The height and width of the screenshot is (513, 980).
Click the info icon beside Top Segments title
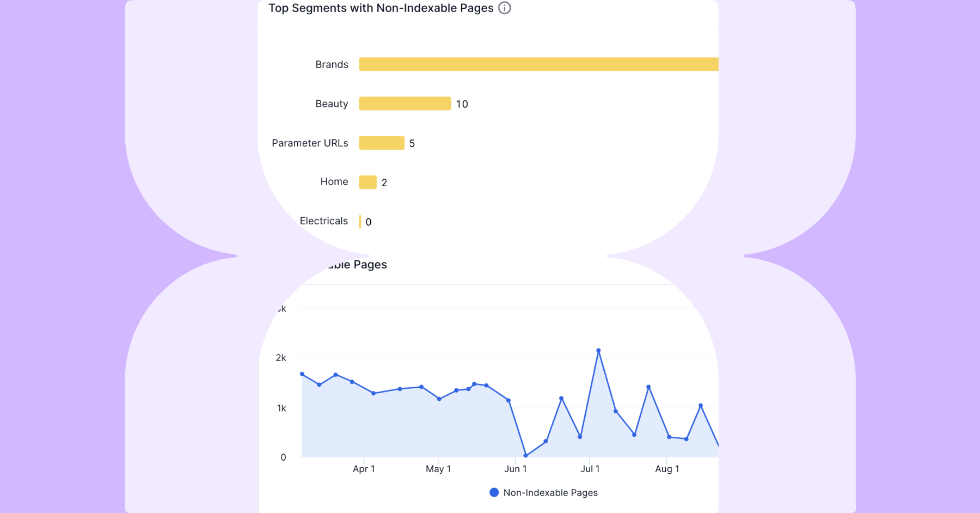pyautogui.click(x=505, y=8)
